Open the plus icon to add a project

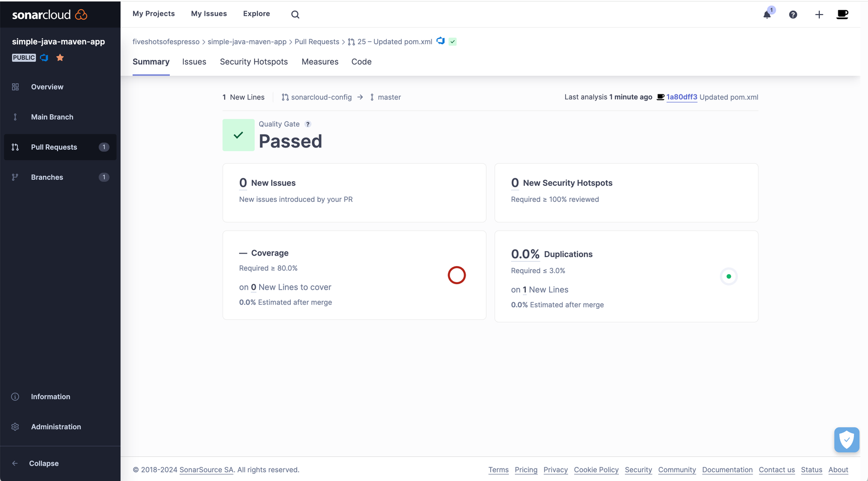point(819,15)
